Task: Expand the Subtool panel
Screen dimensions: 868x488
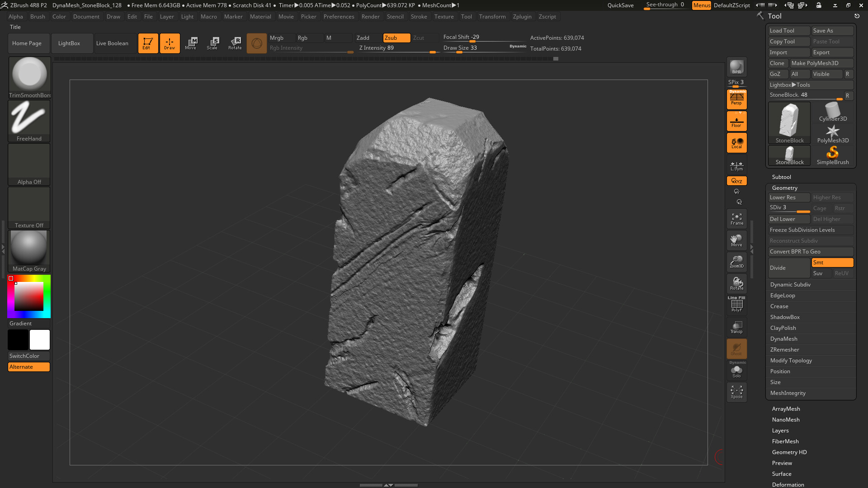Action: click(781, 177)
